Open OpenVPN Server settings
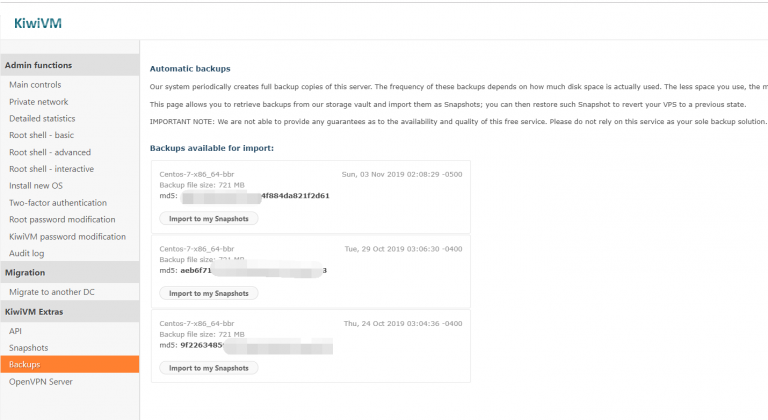Image resolution: width=768 pixels, height=420 pixels. pos(41,381)
